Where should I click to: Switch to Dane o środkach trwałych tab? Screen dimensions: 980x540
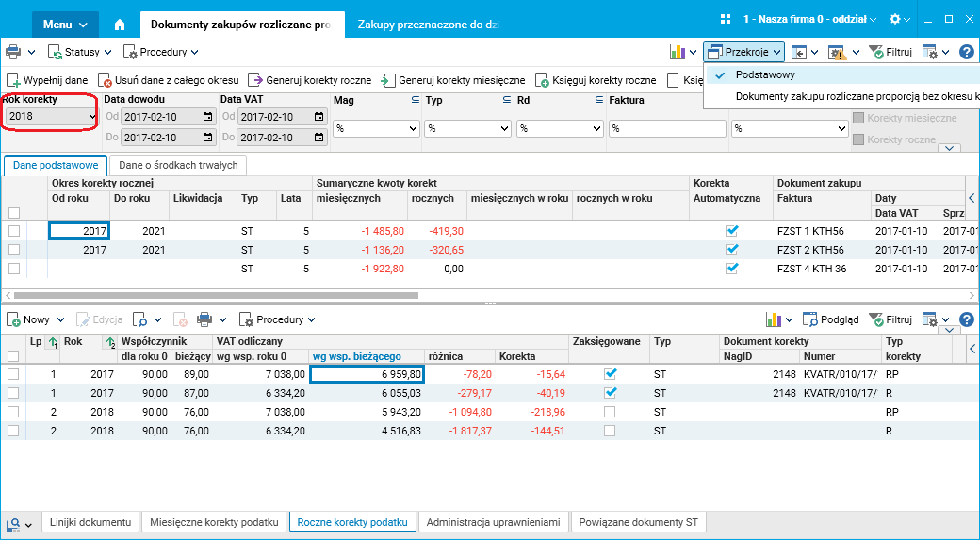click(x=178, y=166)
